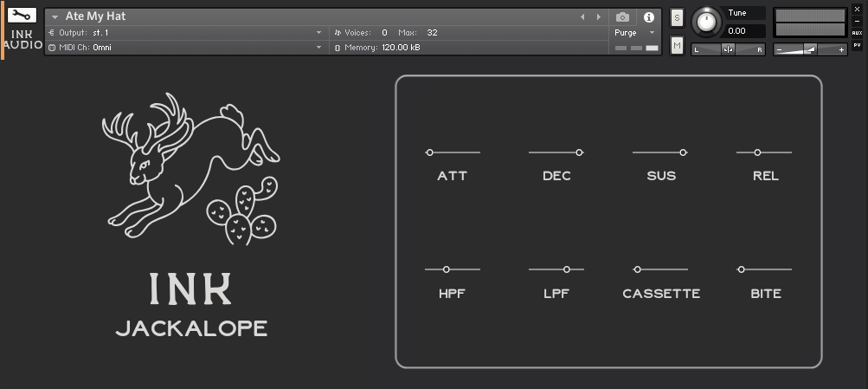868x389 pixels.
Task: Expand the Output st. 1 dropdown
Action: point(318,33)
